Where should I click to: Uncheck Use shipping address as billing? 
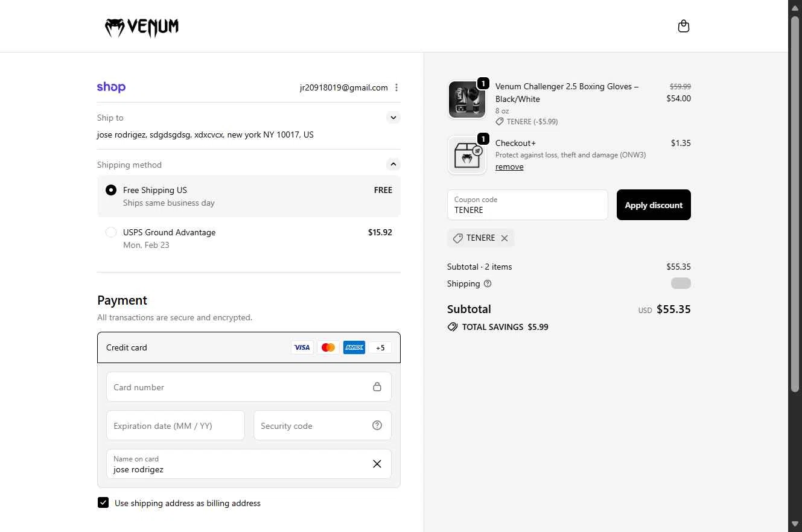103,502
